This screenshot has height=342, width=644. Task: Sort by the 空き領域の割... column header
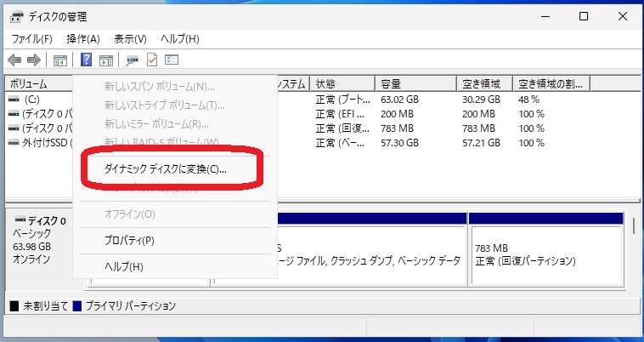tap(551, 84)
